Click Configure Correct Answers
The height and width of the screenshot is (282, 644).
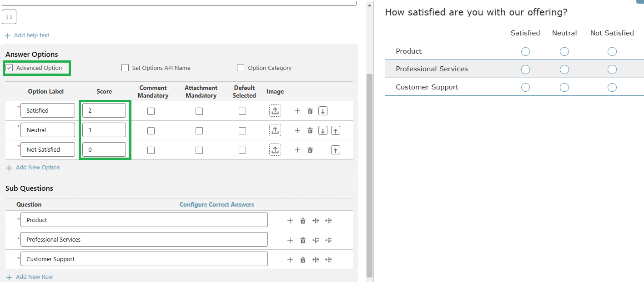coord(217,204)
